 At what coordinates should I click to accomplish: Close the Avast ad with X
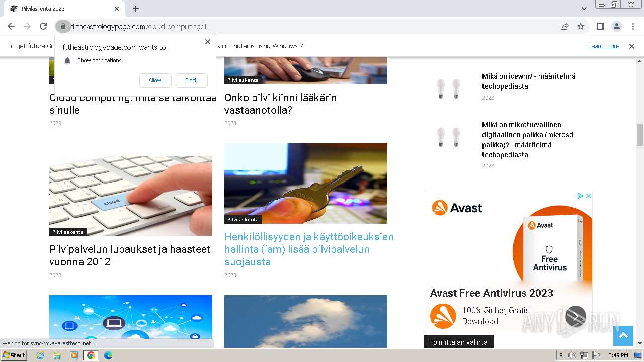click(588, 196)
